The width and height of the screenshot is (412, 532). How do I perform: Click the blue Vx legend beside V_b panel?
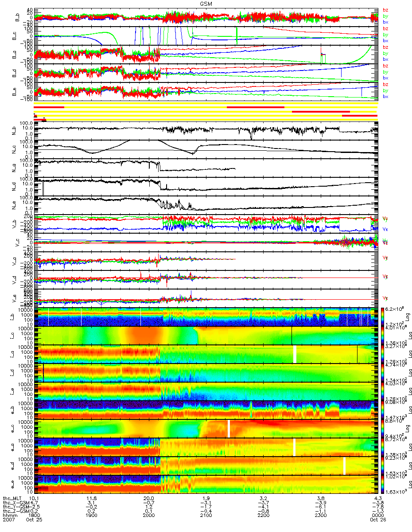pyautogui.click(x=385, y=230)
